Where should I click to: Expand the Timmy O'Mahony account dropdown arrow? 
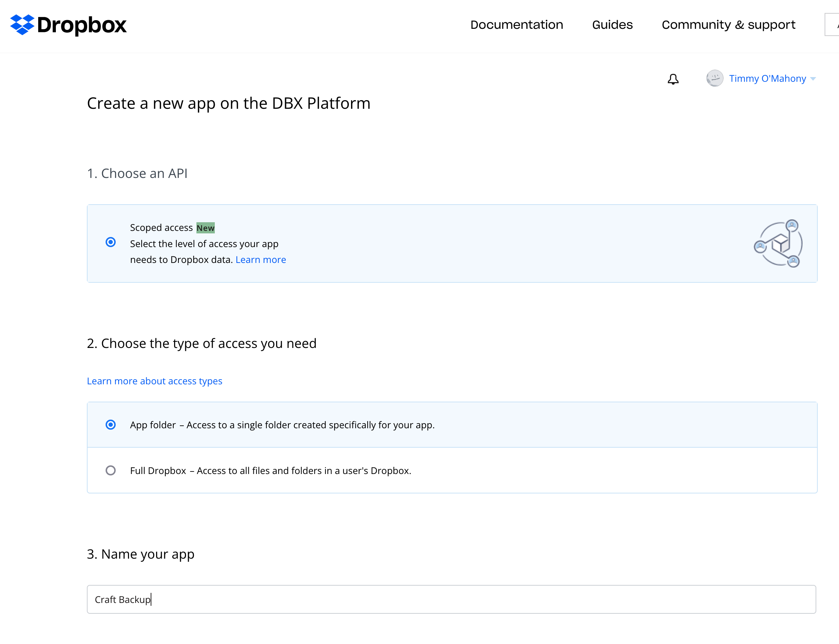[813, 79]
